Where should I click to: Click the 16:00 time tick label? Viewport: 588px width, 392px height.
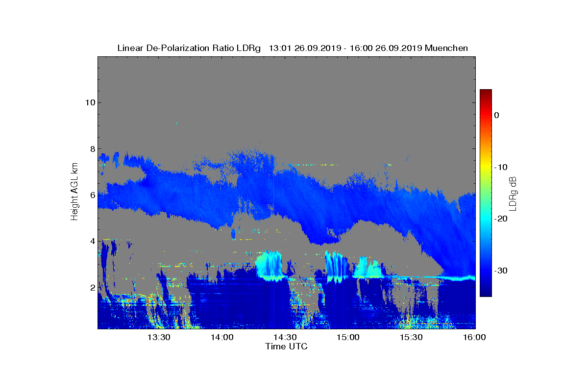474,337
